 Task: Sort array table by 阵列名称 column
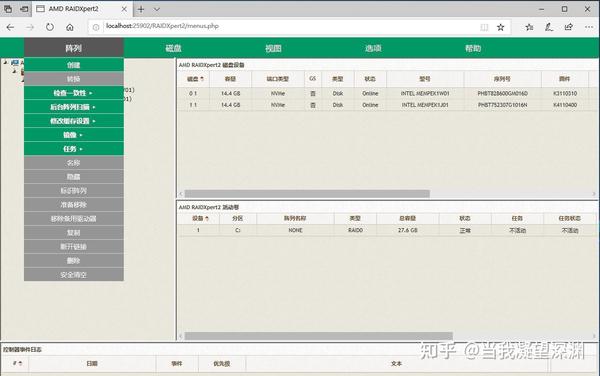(295, 218)
